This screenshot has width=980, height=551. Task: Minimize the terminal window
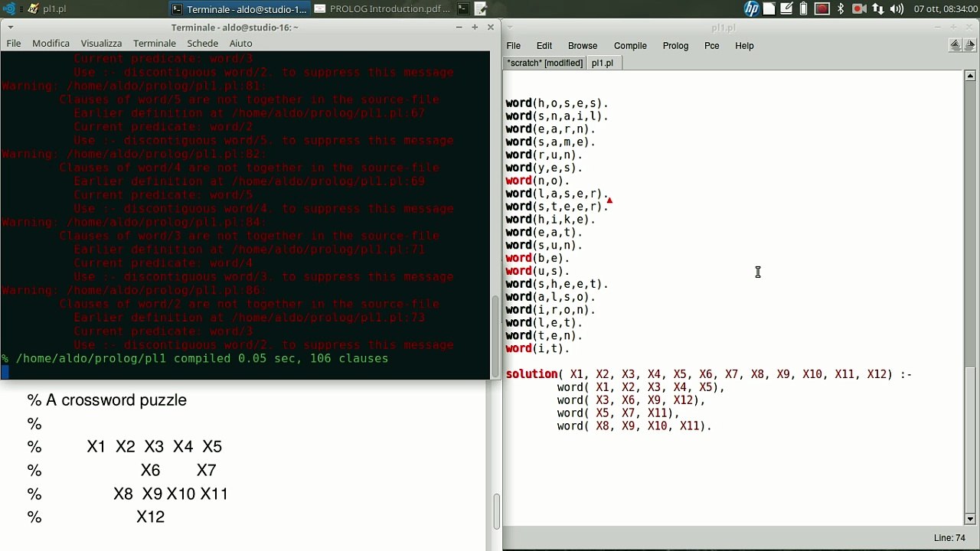[459, 28]
